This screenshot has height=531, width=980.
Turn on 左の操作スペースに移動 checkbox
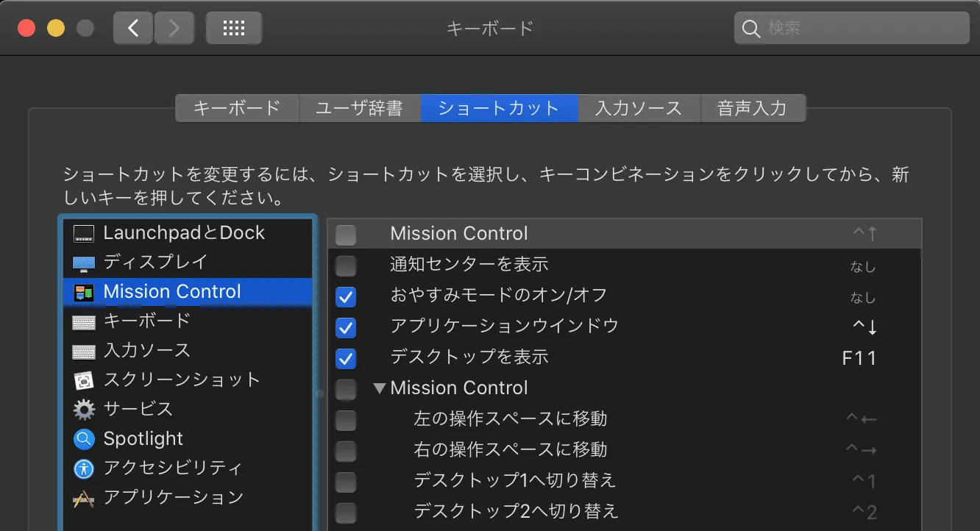tap(346, 420)
